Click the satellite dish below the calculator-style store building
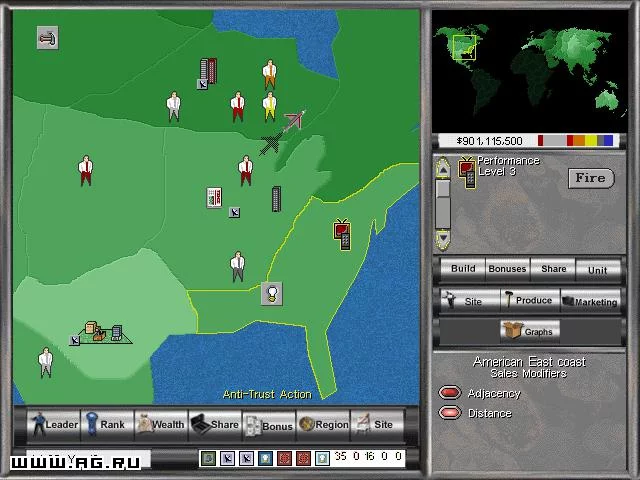Image resolution: width=640 pixels, height=480 pixels. 234,212
